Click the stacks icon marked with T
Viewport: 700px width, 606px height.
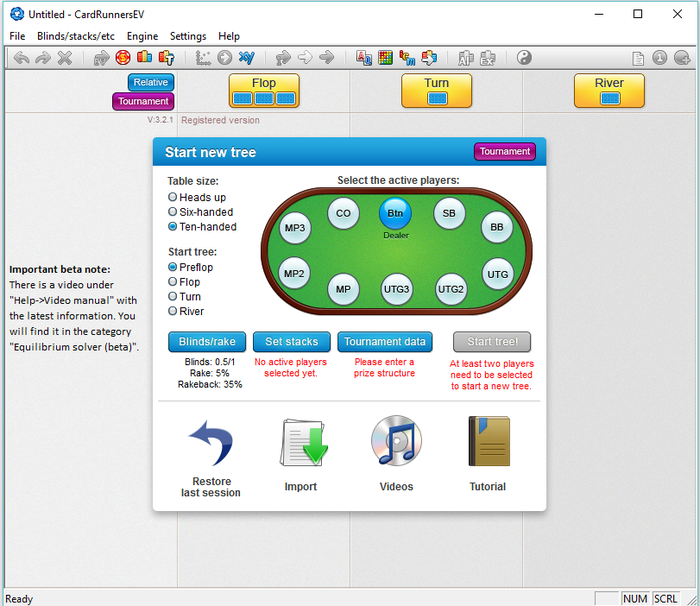tap(167, 58)
